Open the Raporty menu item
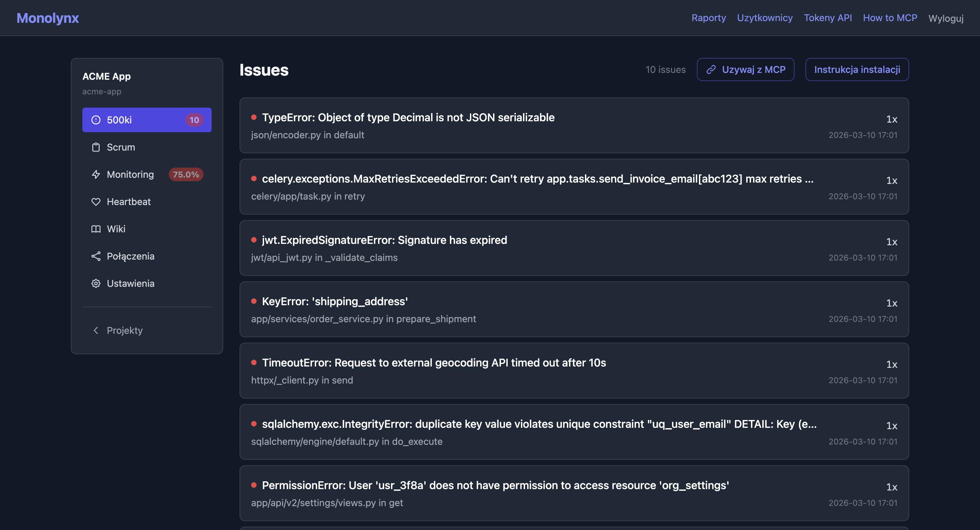The width and height of the screenshot is (980, 530). 708,17
